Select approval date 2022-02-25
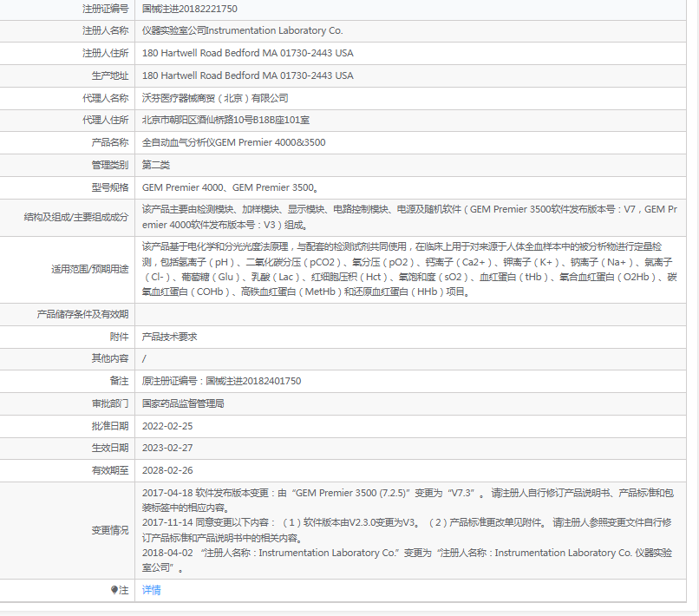The width and height of the screenshot is (699, 616). [x=167, y=426]
